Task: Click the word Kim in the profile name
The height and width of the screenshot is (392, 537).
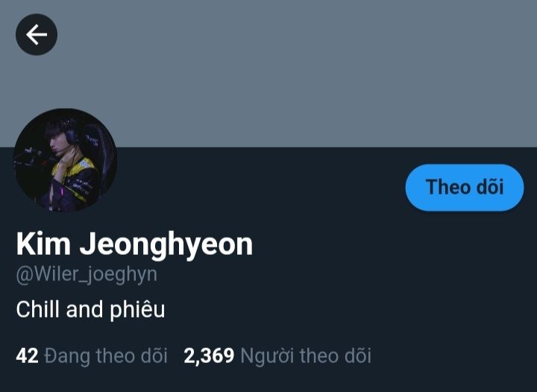Action: pyautogui.click(x=43, y=244)
